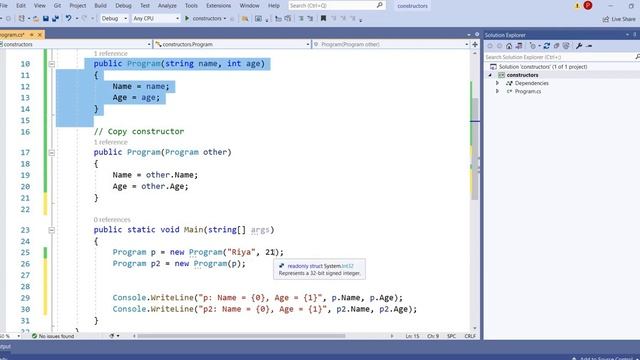
Task: Click the split editor plus icon
Action: 475,44
